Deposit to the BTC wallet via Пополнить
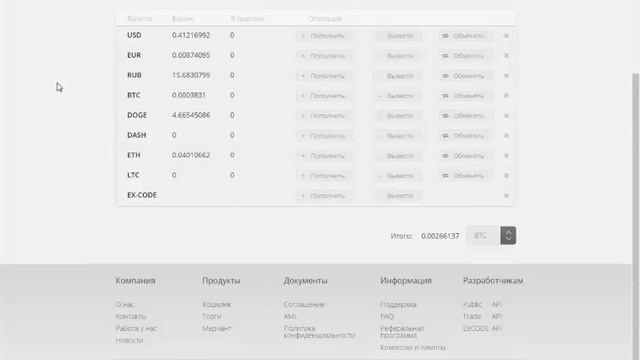The height and width of the screenshot is (360, 640). pos(324,96)
